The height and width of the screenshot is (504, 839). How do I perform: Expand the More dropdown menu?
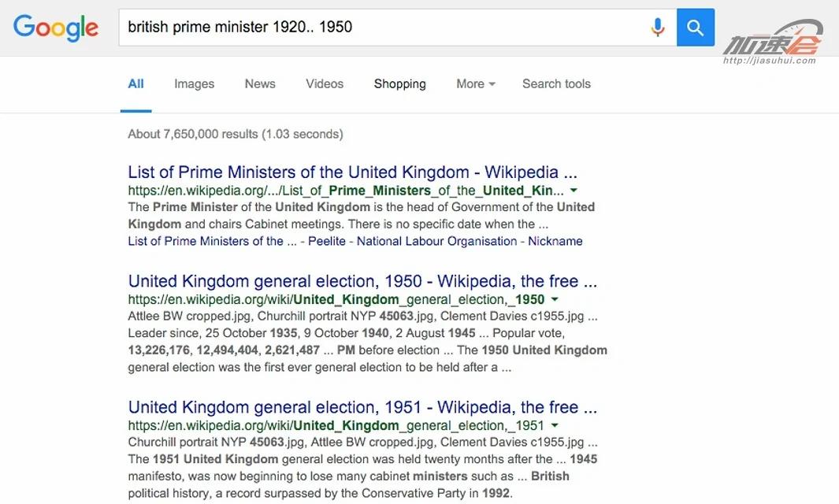[x=475, y=83]
